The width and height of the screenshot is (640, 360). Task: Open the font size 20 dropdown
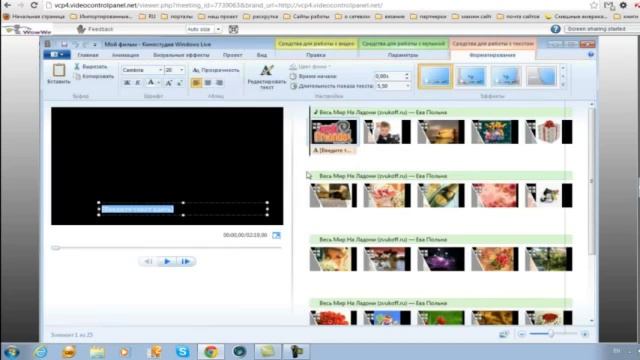tap(182, 70)
